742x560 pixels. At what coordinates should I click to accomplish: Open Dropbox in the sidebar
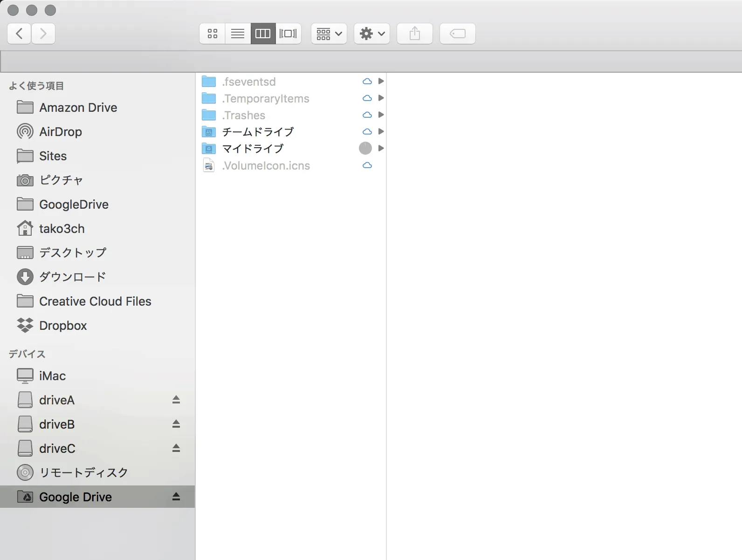(x=63, y=326)
